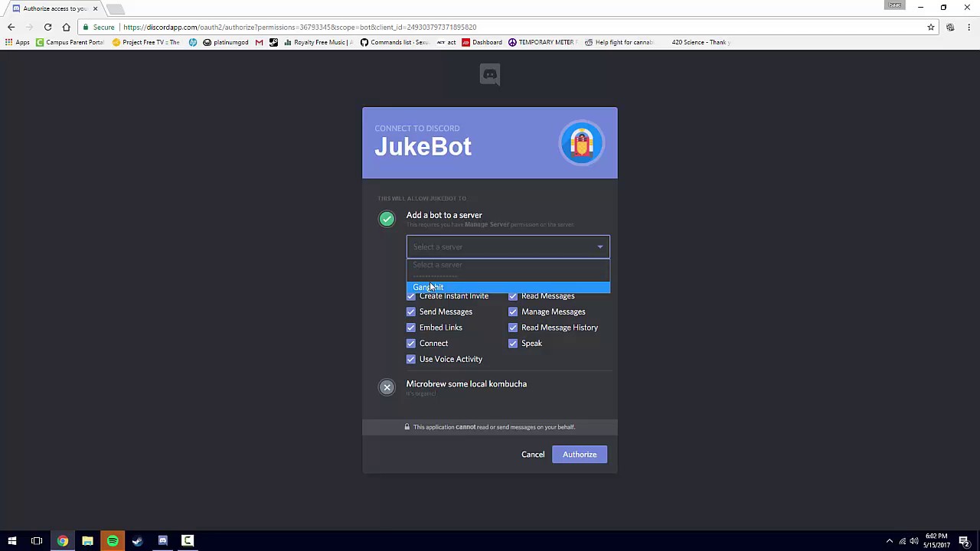Pick the Select a server placeholder option
The height and width of the screenshot is (551, 980).
click(x=508, y=265)
